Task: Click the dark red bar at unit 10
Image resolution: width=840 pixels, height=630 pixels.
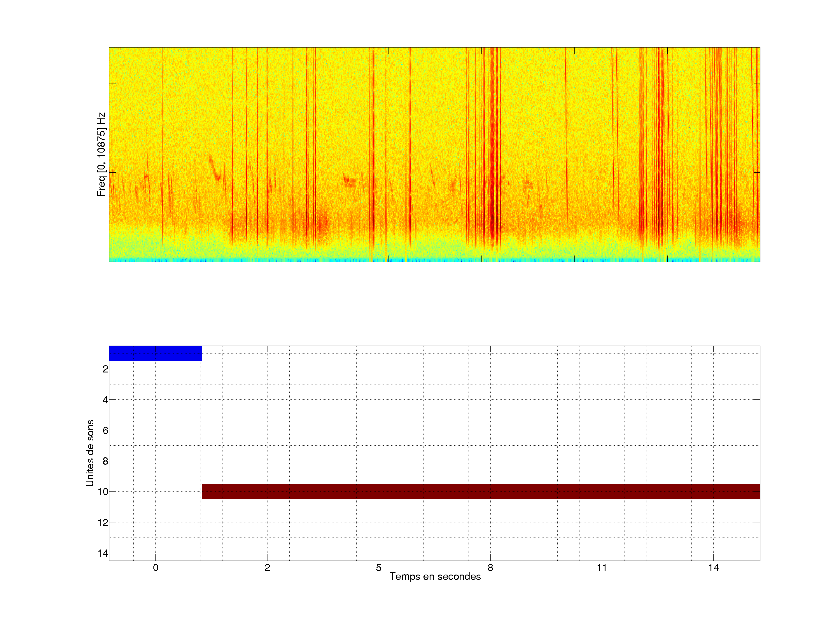Action: [481, 491]
